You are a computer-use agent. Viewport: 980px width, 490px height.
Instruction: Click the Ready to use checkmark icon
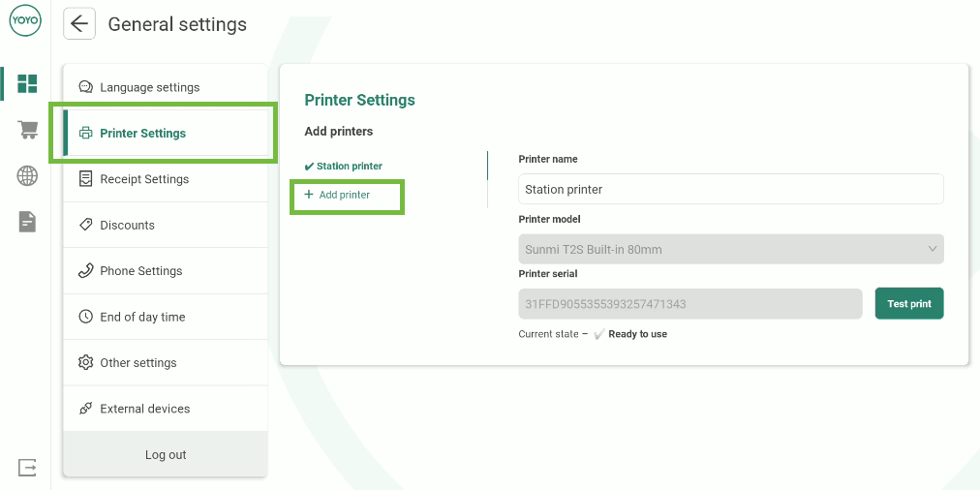(x=598, y=334)
